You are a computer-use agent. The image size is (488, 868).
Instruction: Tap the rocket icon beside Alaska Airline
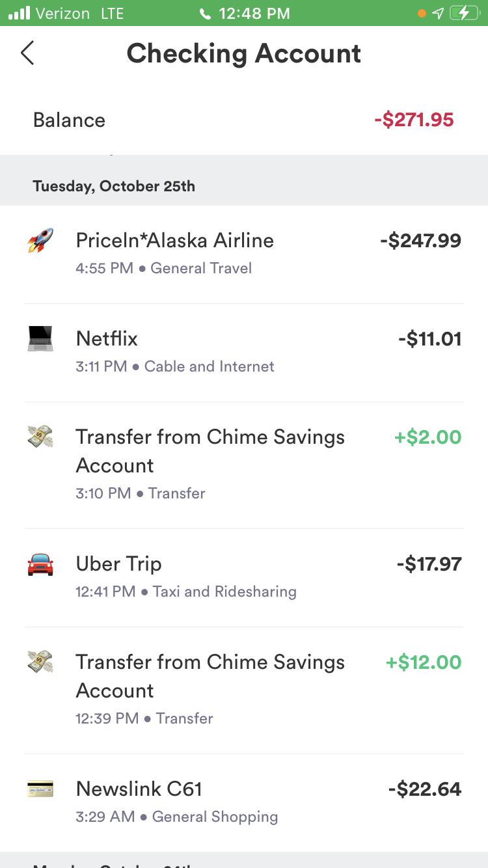pos(40,241)
